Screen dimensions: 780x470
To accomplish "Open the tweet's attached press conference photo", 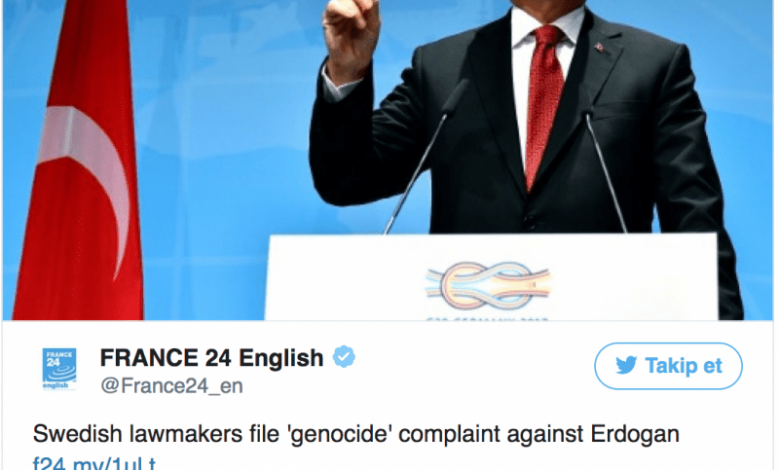I will [x=388, y=160].
